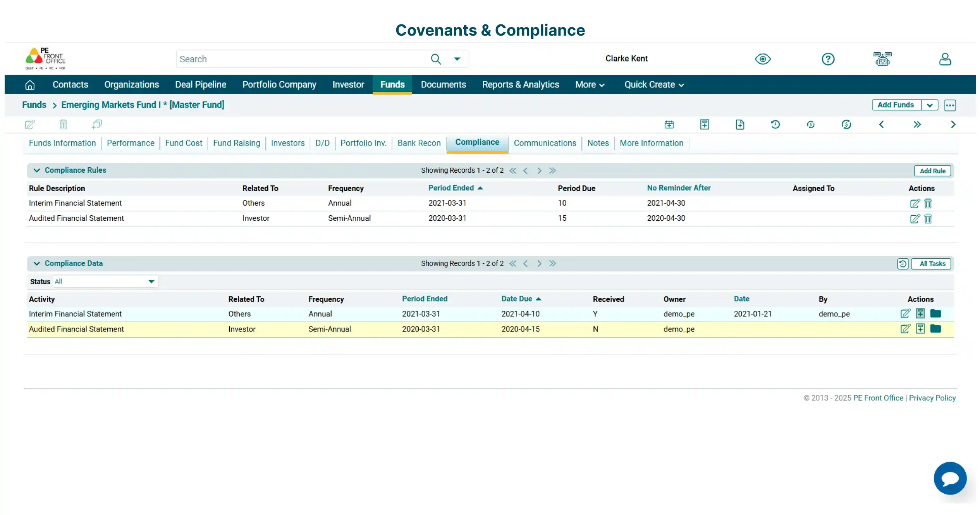Click the history clock icon in toolbar
The width and height of the screenshot is (980, 515).
click(x=775, y=124)
